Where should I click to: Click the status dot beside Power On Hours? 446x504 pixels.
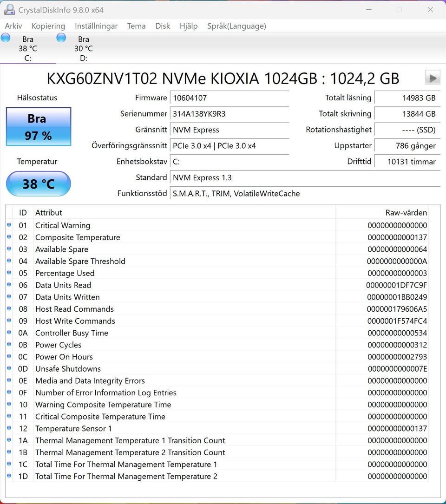pos(9,357)
